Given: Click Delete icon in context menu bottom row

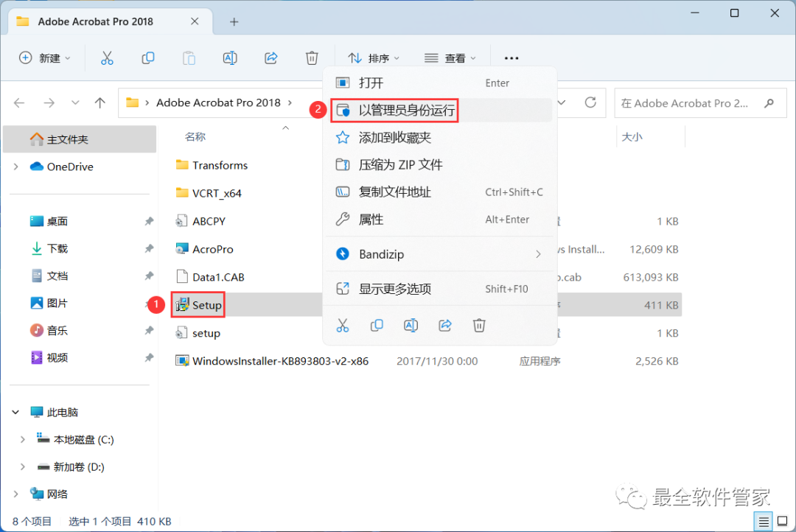Looking at the screenshot, I should click(x=479, y=326).
